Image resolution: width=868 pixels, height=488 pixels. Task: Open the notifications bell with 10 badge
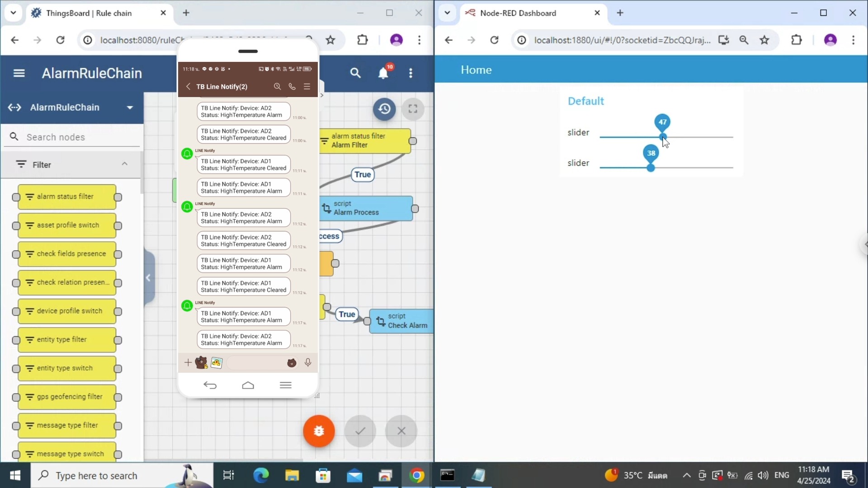(383, 73)
